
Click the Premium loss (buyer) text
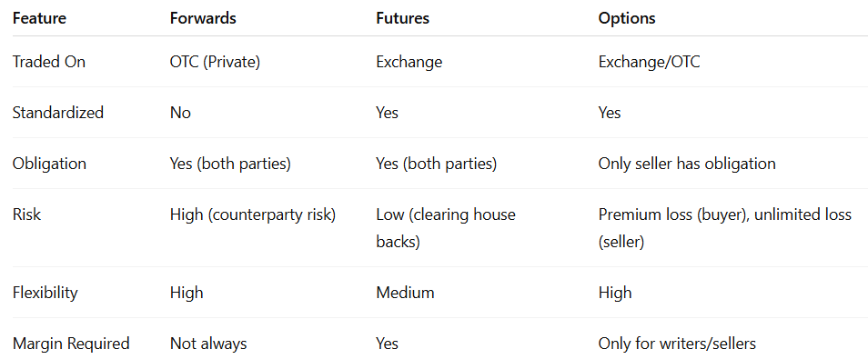671,214
